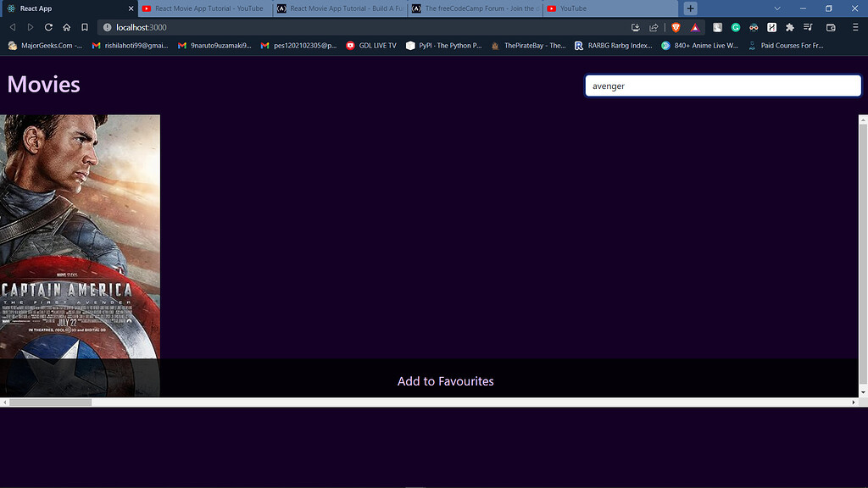Open a new browser tab with the plus button
868x488 pixels.
(x=690, y=8)
